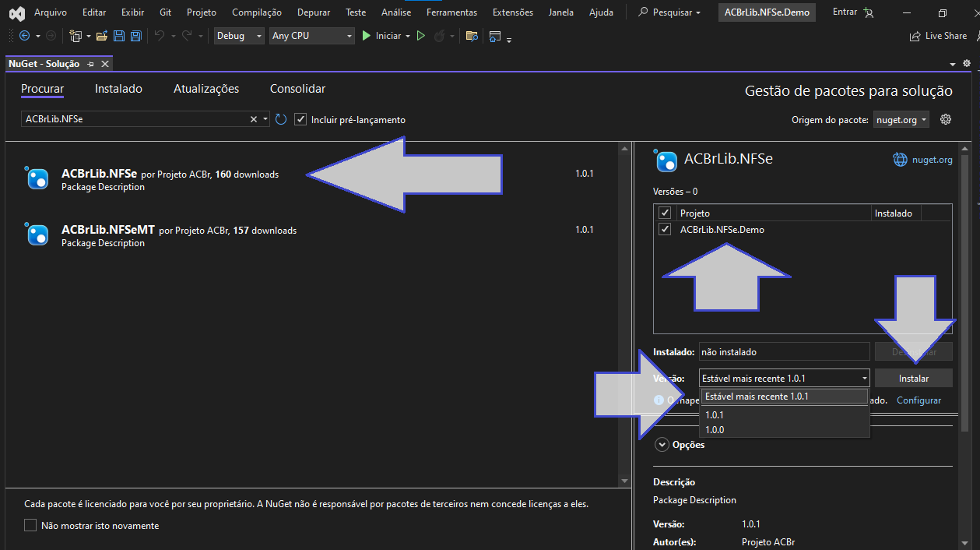Click the package list vertical scrollbar
Viewport: 980px width, 550px height.
tap(623, 314)
